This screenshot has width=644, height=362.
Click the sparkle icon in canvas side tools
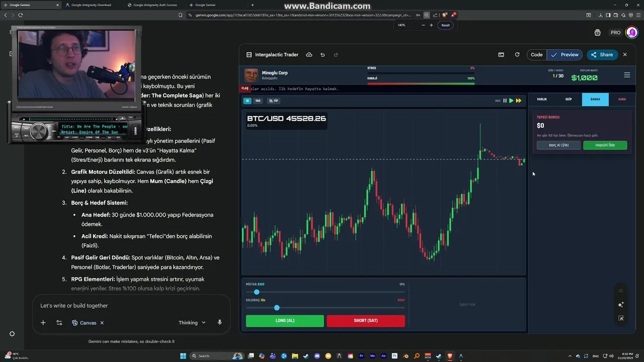click(x=621, y=305)
